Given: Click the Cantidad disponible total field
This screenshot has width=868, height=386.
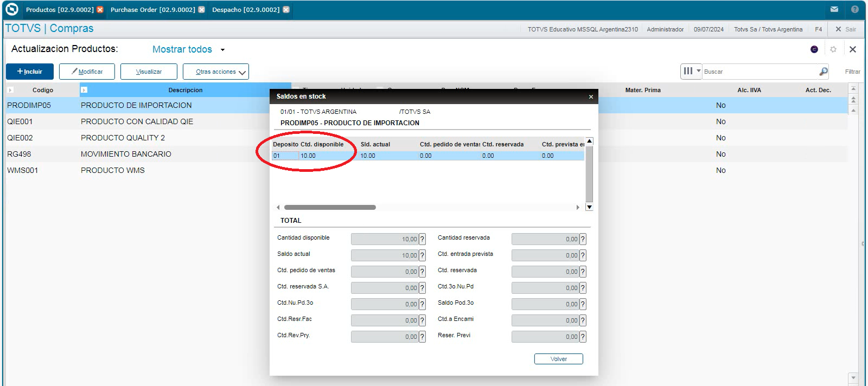Looking at the screenshot, I should point(385,239).
